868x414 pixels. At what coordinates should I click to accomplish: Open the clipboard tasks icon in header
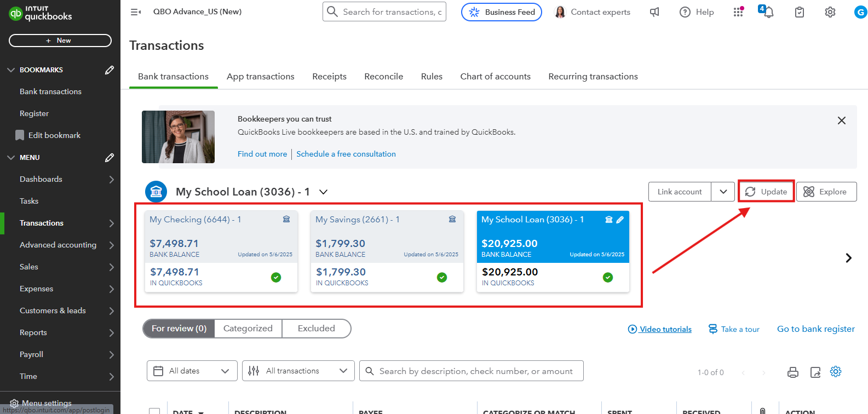click(x=800, y=12)
